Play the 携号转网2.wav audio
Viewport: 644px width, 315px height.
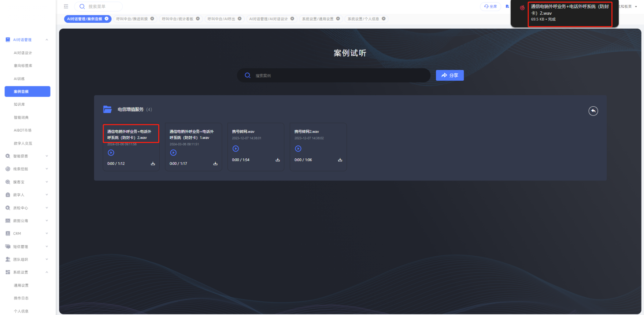click(x=298, y=149)
